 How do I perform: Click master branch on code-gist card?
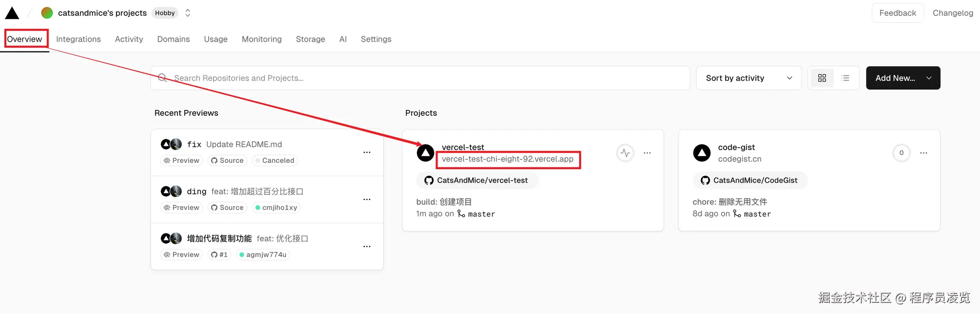(752, 214)
